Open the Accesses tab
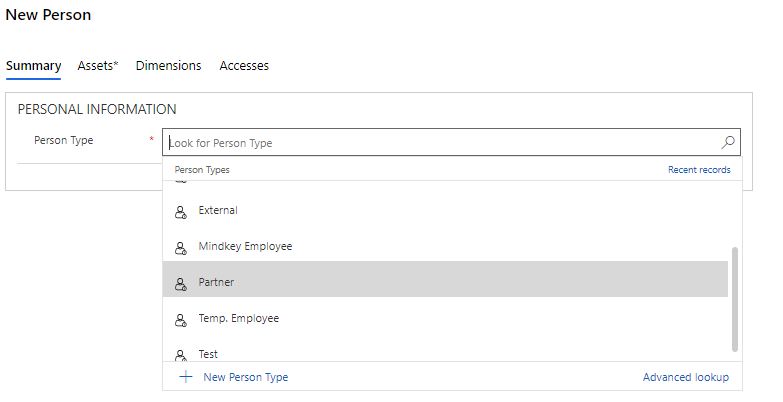The height and width of the screenshot is (402, 783). coord(244,66)
